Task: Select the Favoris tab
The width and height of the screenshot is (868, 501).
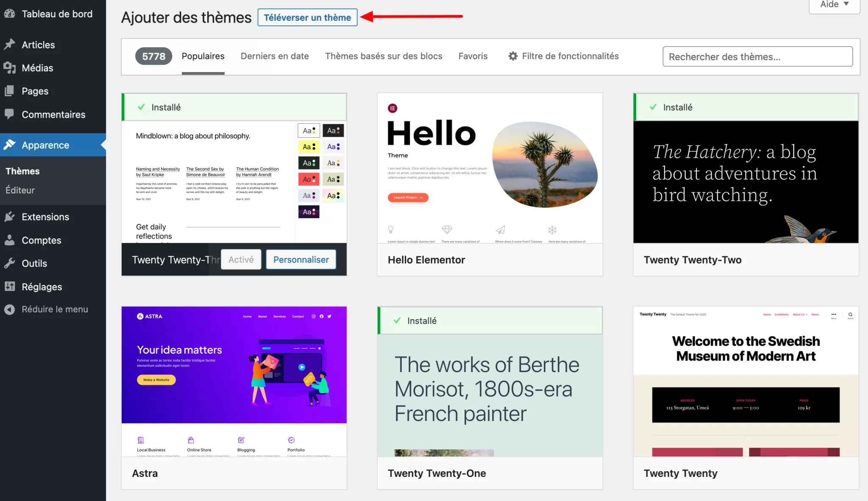Action: coord(473,56)
